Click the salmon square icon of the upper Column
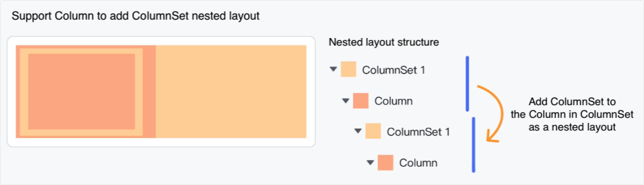 pos(361,101)
